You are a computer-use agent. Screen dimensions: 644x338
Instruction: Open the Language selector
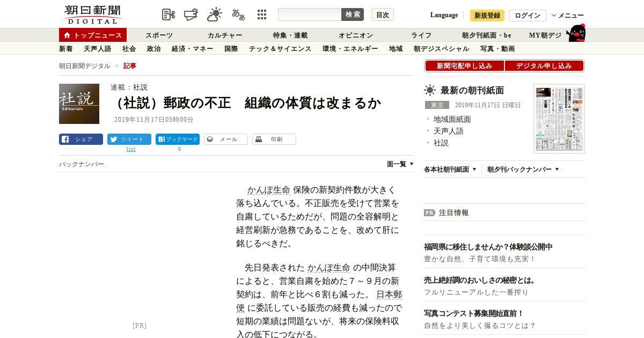click(444, 15)
